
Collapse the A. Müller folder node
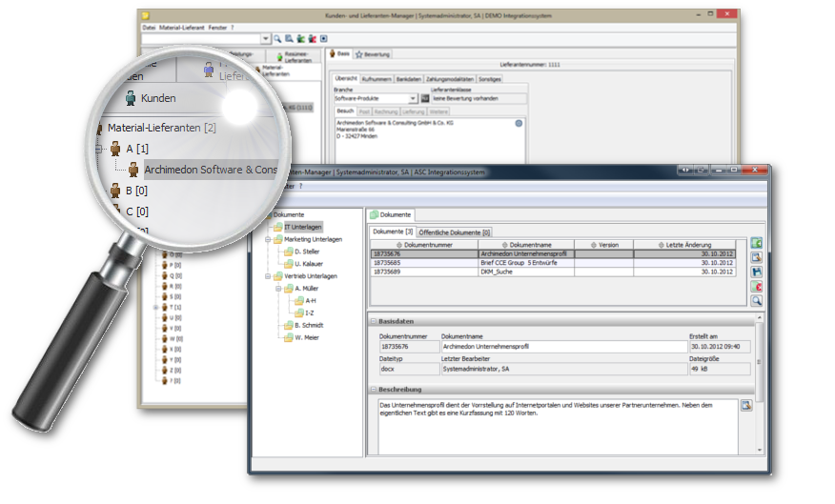(x=278, y=289)
